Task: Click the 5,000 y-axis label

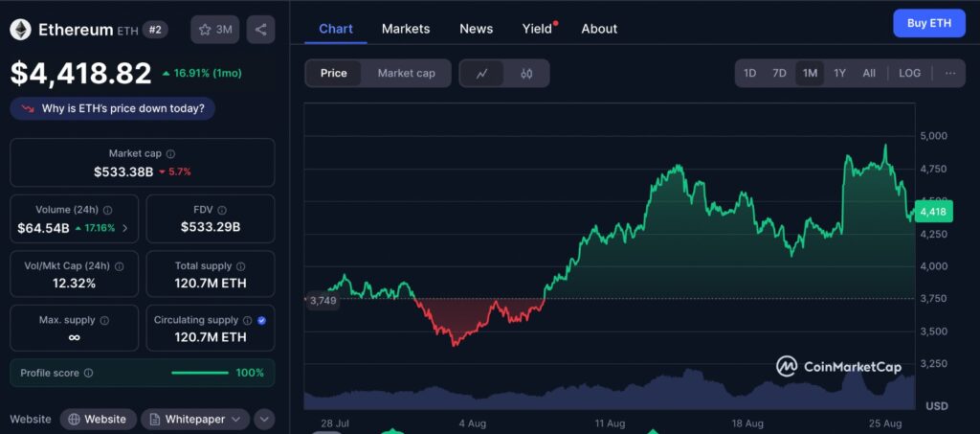Action: (934, 136)
